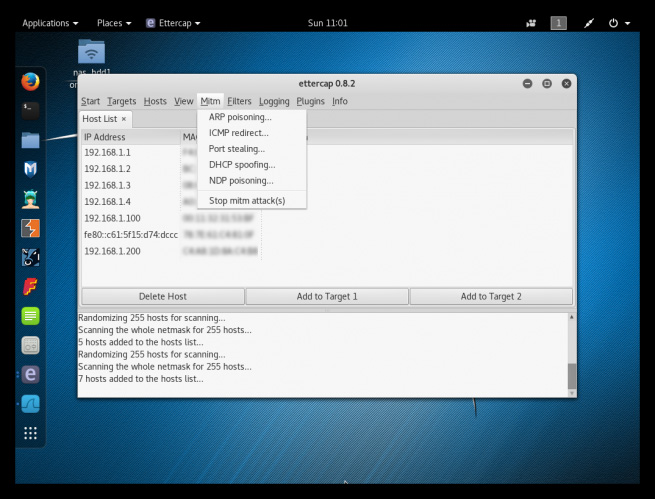Close the Host List tab
655x499 pixels.
point(124,119)
